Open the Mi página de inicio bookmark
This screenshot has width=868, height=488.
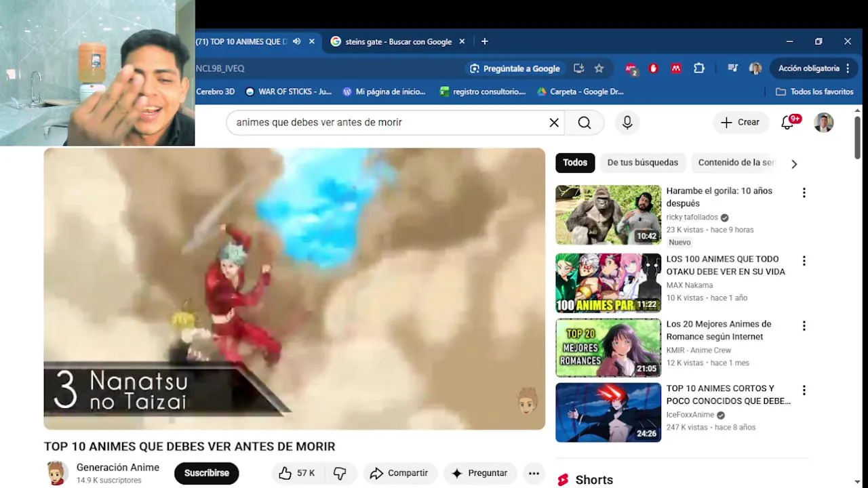click(384, 91)
